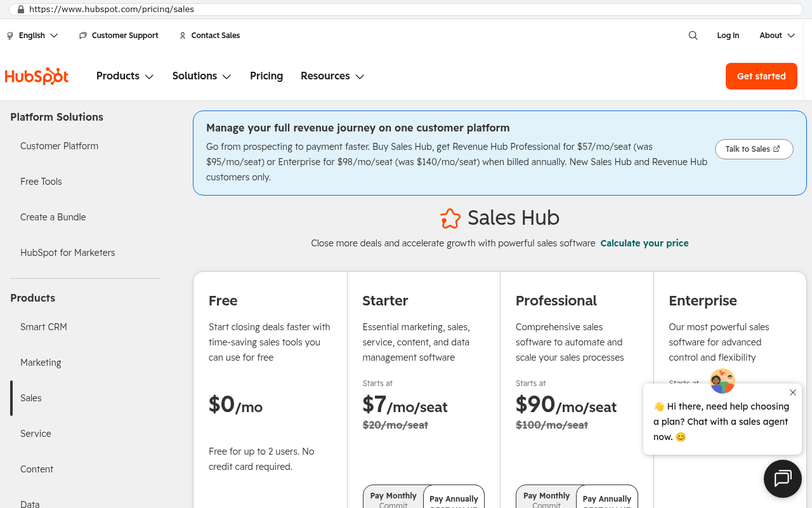
Task: Select Data in sidebar
Action: pos(30,504)
